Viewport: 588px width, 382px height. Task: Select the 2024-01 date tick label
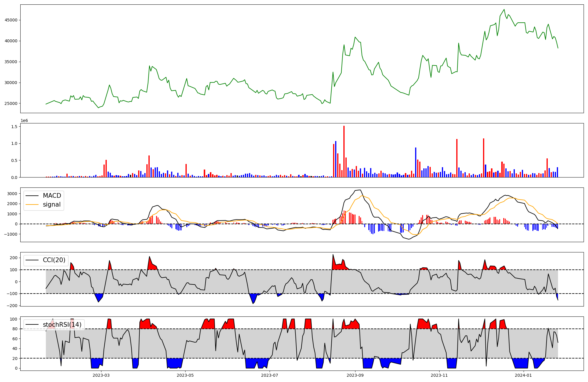[524, 375]
